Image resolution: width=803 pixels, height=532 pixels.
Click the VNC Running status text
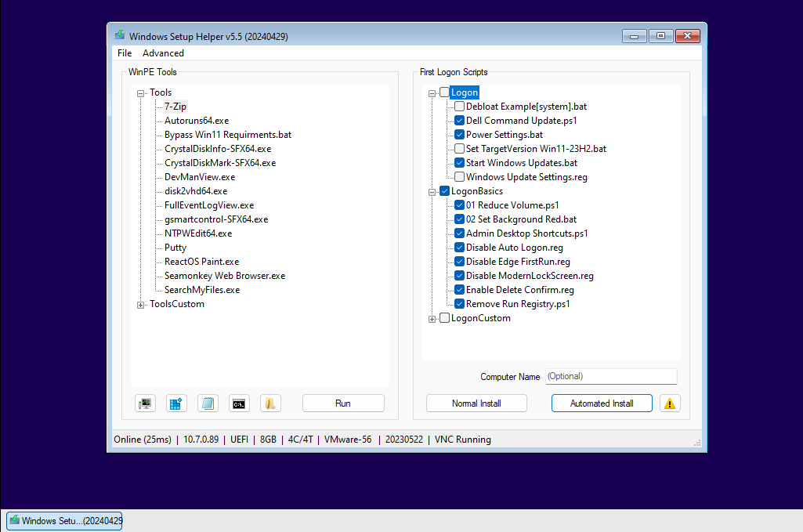click(x=462, y=440)
